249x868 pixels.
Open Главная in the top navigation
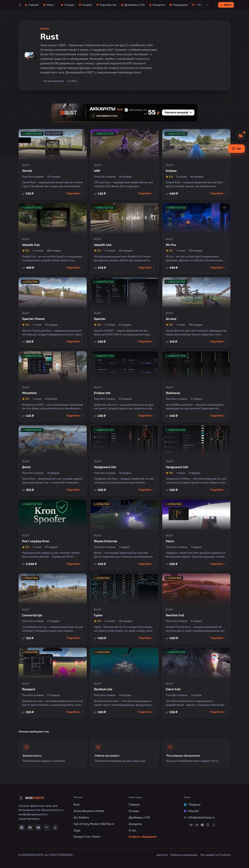(32, 5)
